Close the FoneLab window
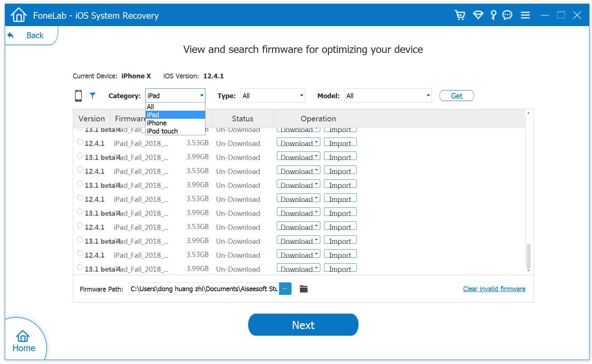The image size is (592, 364). coord(577,15)
